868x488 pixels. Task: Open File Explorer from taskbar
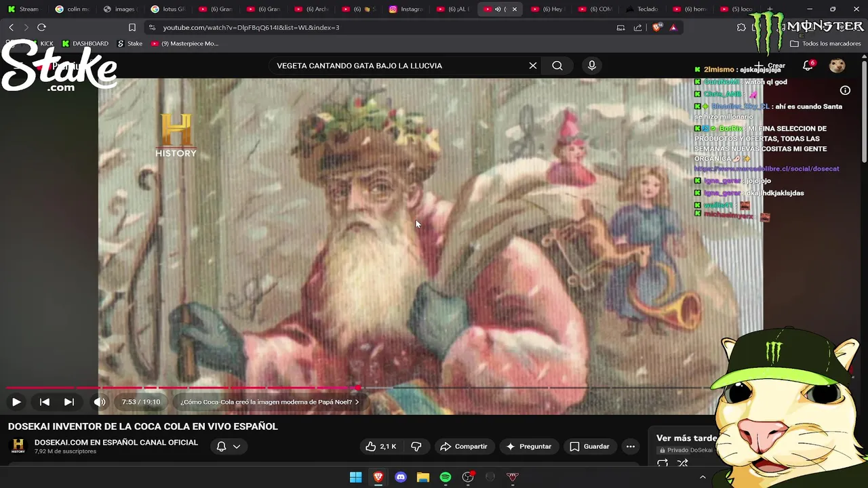423,477
